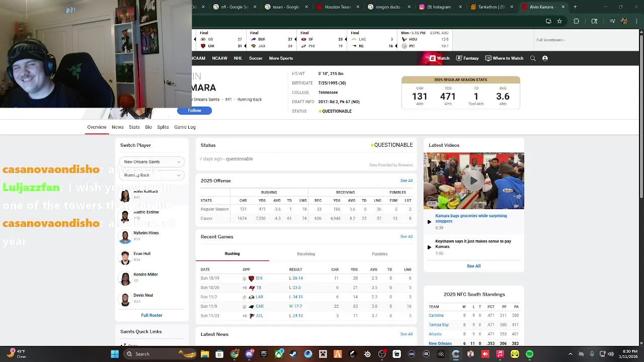This screenshot has width=644, height=362.
Task: Open Full Roster link
Action: click(151, 315)
